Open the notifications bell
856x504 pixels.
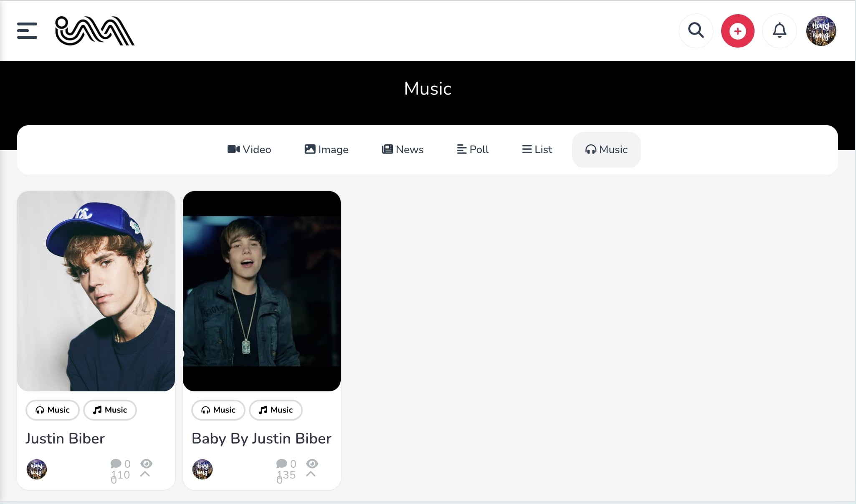pos(779,30)
